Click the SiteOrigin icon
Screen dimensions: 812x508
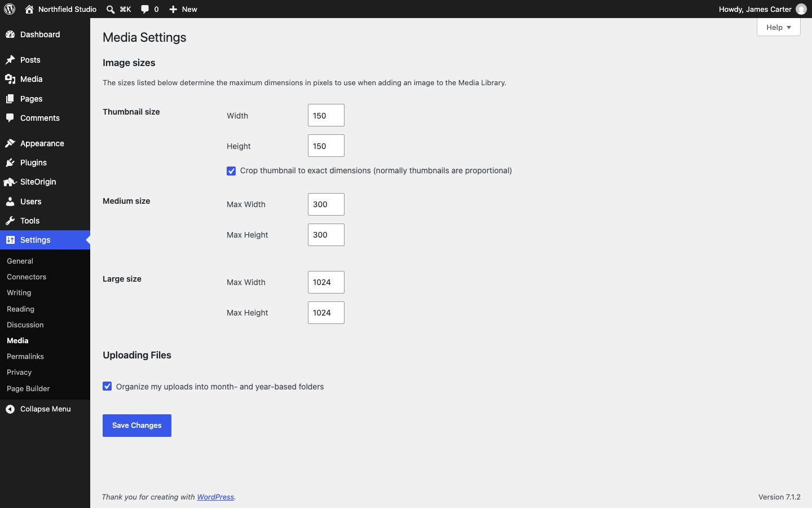(x=10, y=182)
